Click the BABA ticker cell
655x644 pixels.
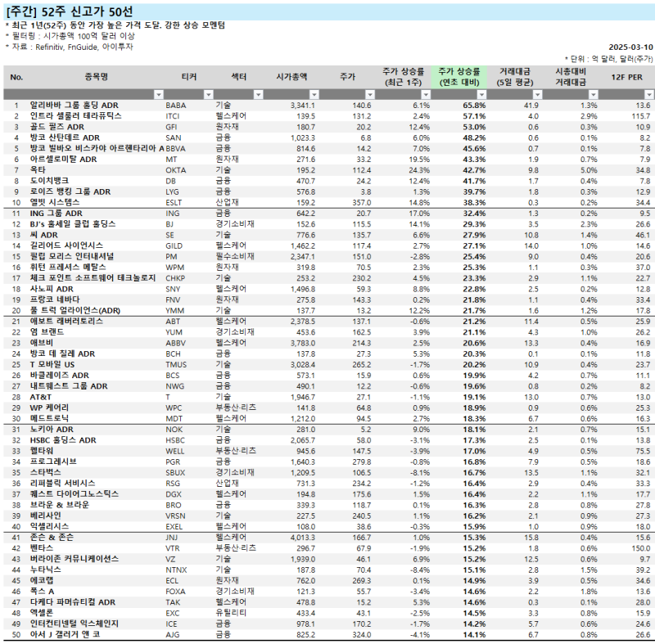[x=176, y=106]
